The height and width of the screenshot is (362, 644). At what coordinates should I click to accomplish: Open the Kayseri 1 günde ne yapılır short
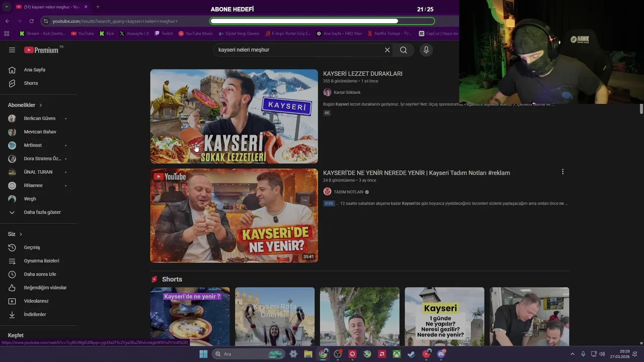[x=445, y=316]
